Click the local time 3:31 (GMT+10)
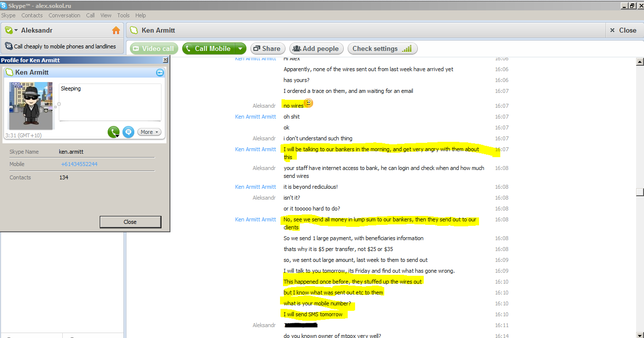Screen dimensions: 644x338 click(x=23, y=135)
